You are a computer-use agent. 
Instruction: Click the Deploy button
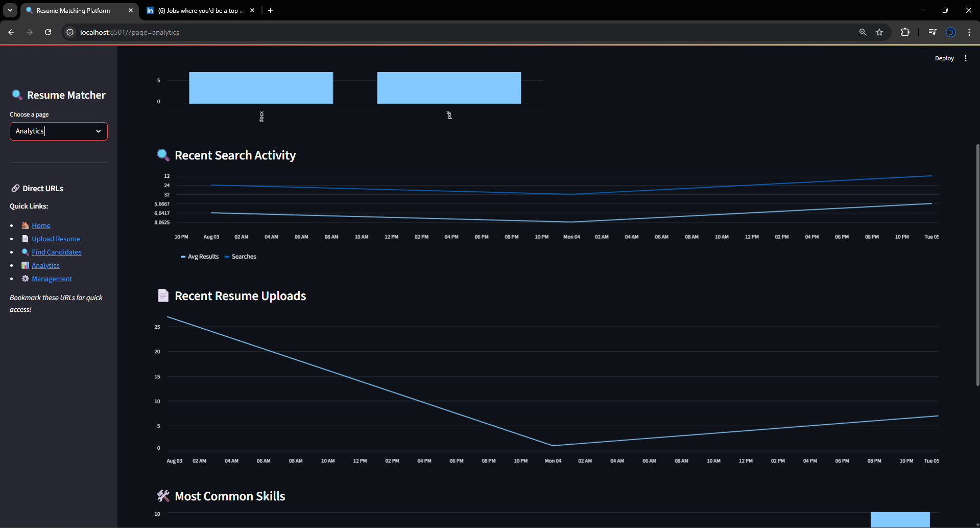(944, 58)
